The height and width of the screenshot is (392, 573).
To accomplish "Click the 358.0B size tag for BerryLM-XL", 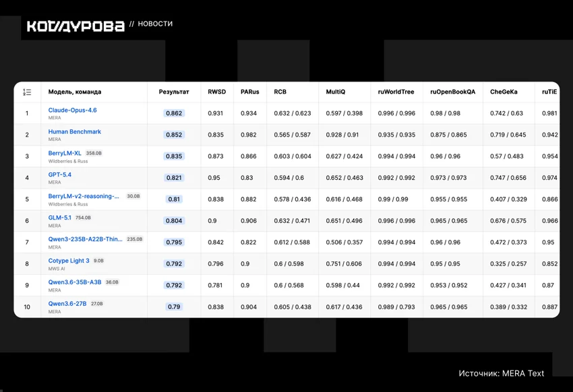I will tap(94, 154).
